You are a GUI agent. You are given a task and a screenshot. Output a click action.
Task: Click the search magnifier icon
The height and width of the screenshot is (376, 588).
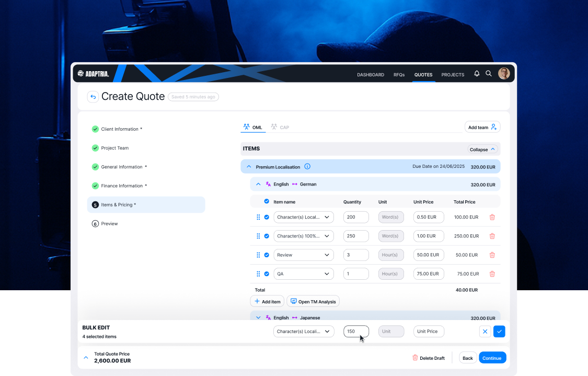click(489, 74)
